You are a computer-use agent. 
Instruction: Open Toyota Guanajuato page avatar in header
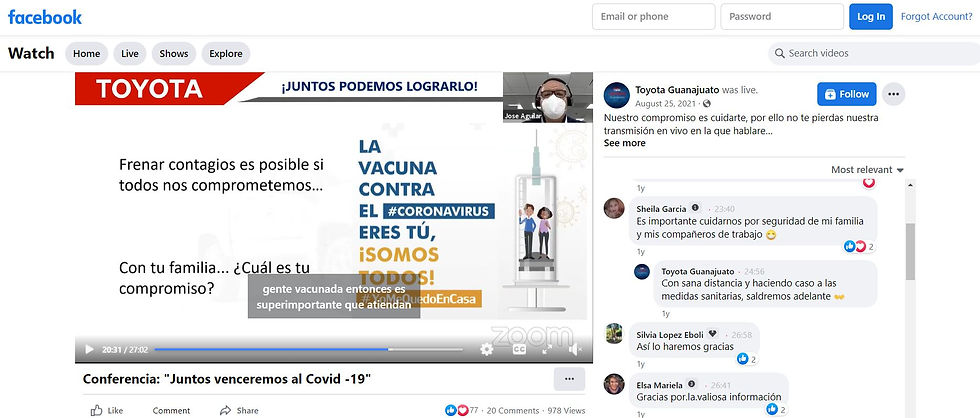point(616,95)
